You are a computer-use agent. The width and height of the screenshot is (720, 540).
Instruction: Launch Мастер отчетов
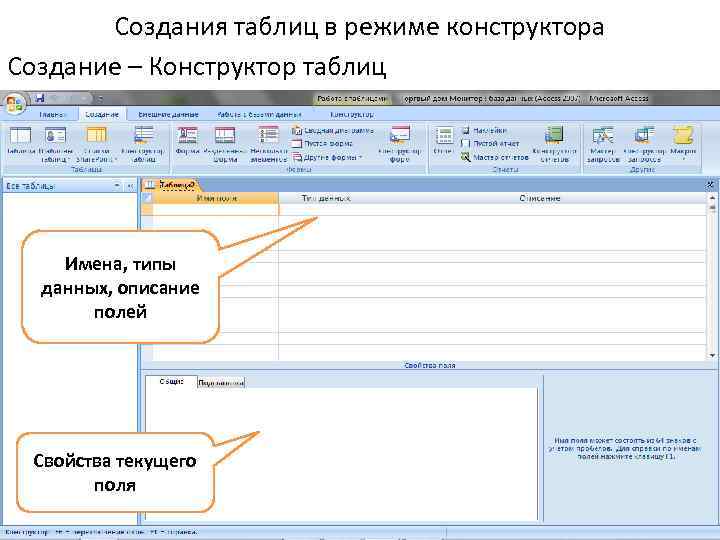pyautogui.click(x=495, y=158)
